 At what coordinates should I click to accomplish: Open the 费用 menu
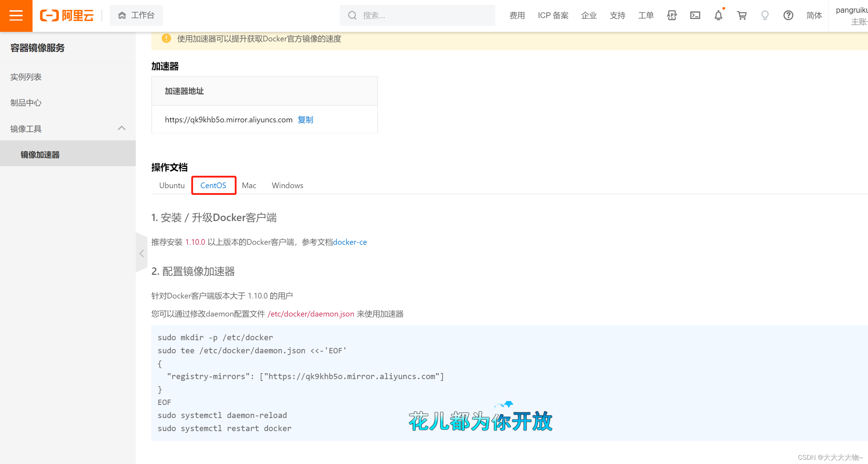(x=517, y=16)
